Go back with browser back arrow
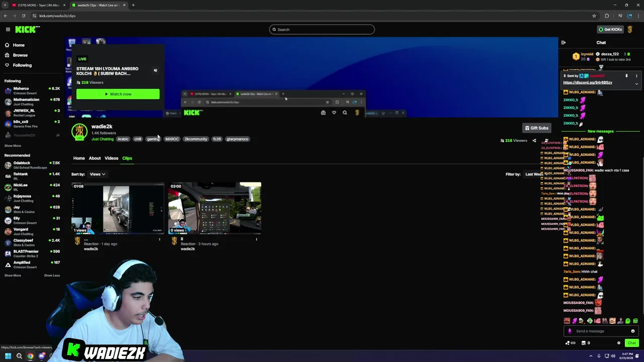The width and height of the screenshot is (644, 362). pos(6,16)
